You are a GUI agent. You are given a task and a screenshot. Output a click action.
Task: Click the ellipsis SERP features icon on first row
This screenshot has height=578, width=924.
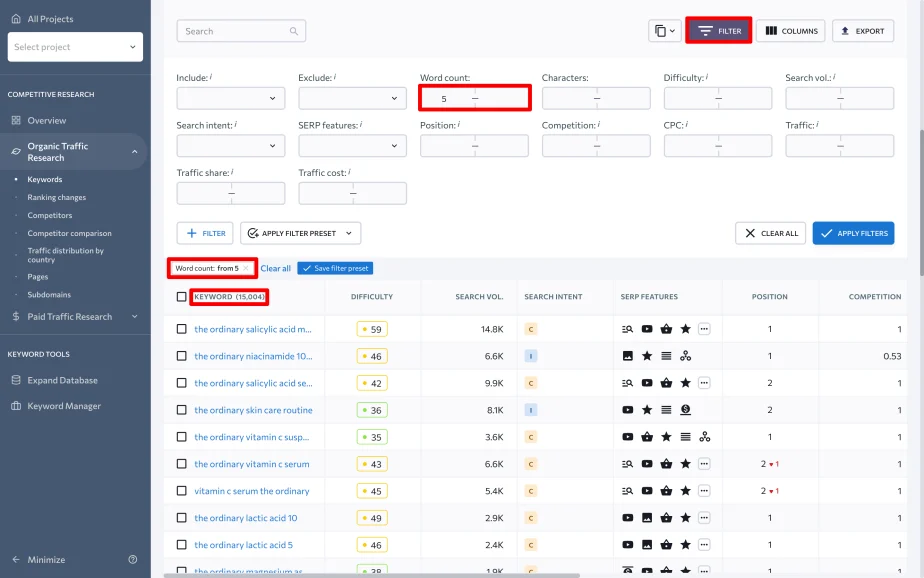point(704,328)
